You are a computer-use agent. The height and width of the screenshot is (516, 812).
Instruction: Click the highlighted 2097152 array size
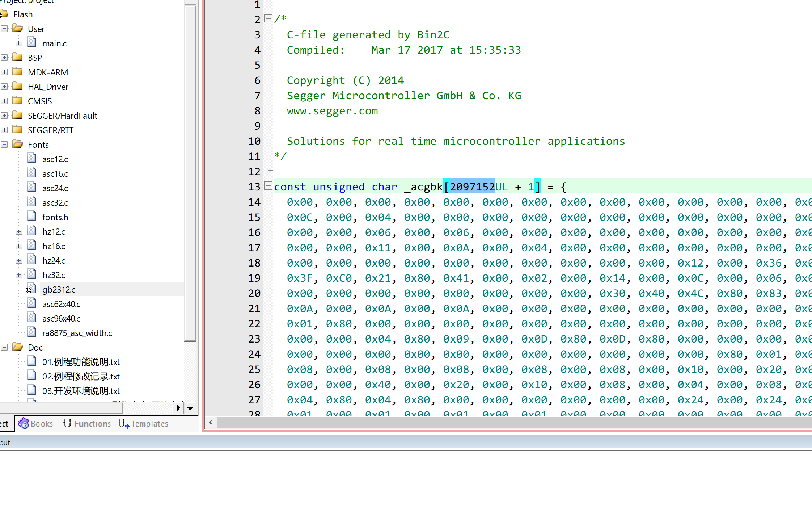(x=472, y=187)
